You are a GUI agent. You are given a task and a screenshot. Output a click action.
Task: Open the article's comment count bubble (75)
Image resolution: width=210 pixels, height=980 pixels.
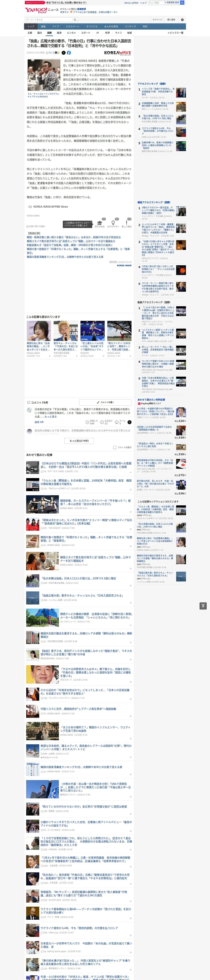pyautogui.click(x=49, y=53)
